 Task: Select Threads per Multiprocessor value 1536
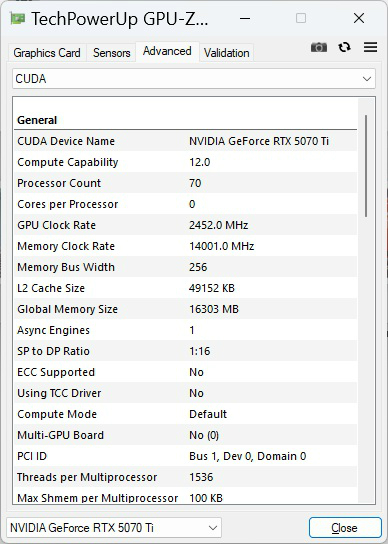[x=201, y=477]
